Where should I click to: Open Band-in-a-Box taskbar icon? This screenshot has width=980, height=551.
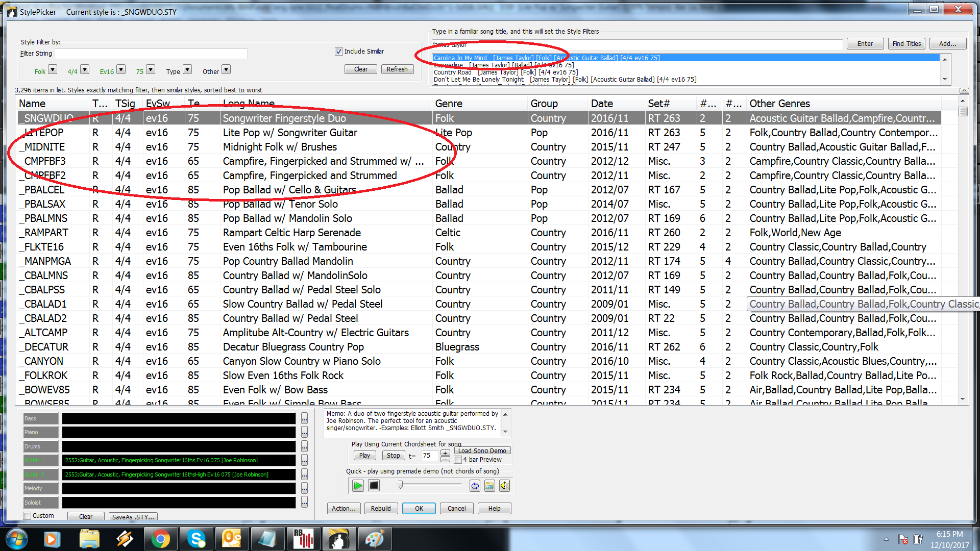pyautogui.click(x=338, y=539)
